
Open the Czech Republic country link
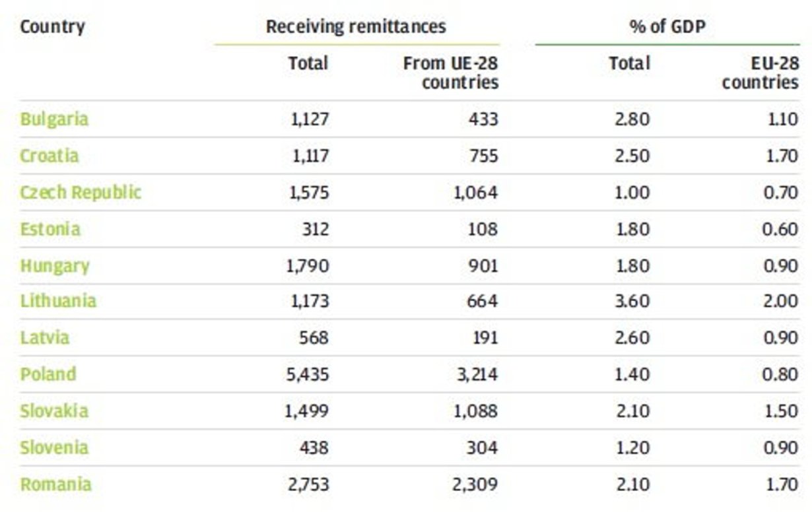click(81, 193)
